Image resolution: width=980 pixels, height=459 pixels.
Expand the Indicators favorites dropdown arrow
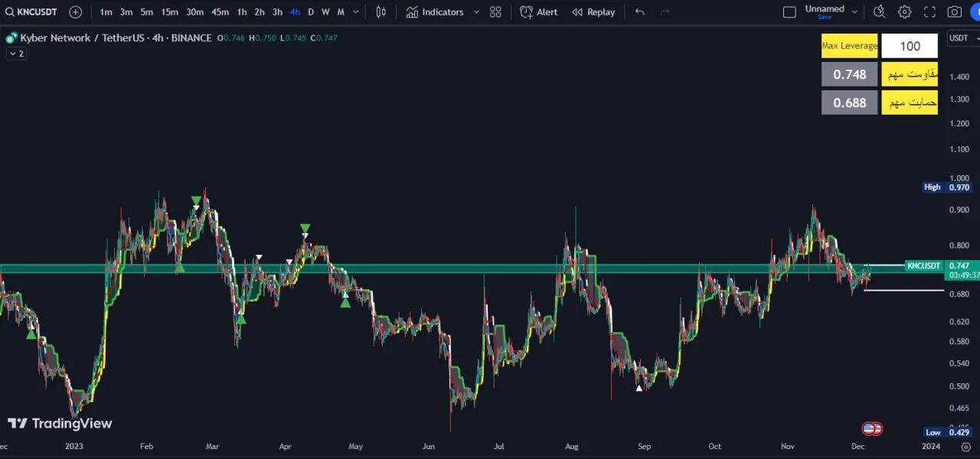[x=475, y=12]
